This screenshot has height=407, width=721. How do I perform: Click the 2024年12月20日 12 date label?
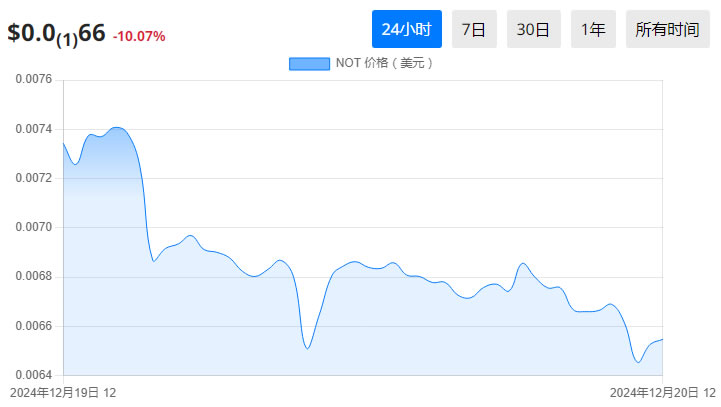[663, 393]
